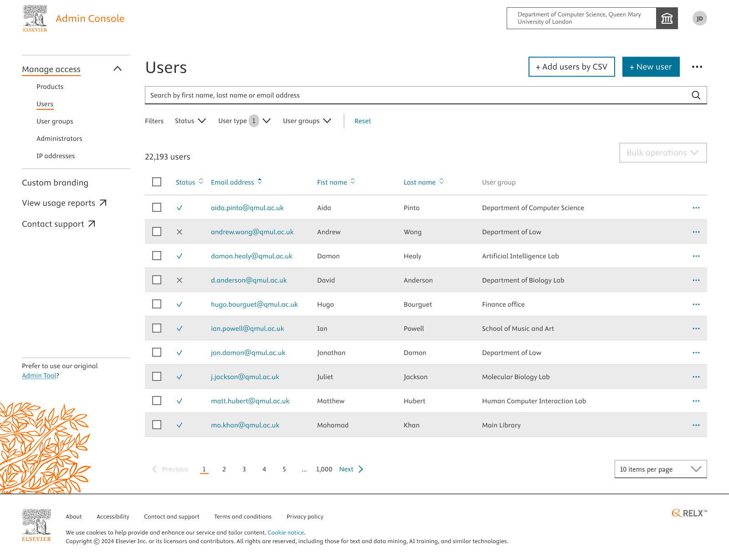
Task: Open Custom branding in the sidebar
Action: point(55,183)
